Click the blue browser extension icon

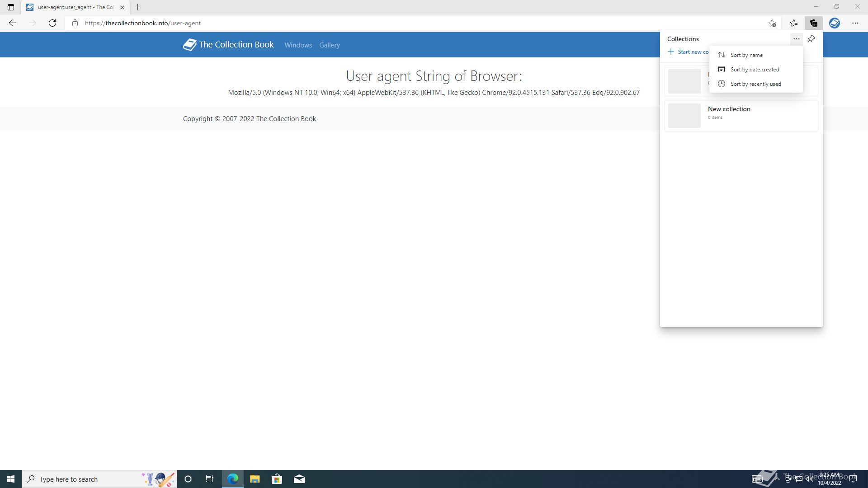pos(835,23)
